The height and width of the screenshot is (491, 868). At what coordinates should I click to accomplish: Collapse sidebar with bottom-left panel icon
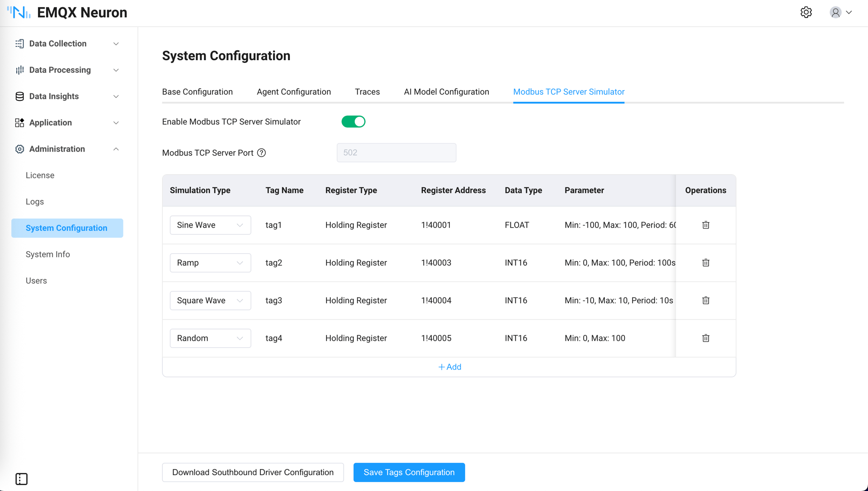click(21, 479)
